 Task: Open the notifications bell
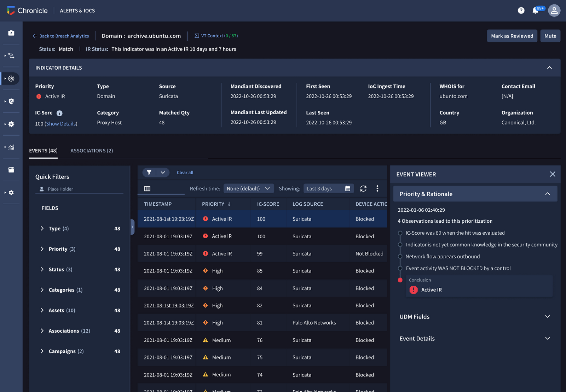point(536,11)
